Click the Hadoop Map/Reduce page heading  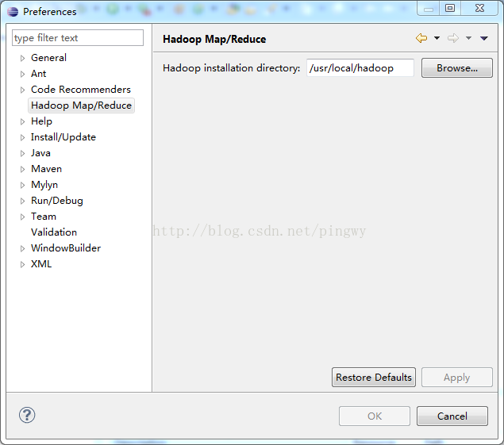214,39
